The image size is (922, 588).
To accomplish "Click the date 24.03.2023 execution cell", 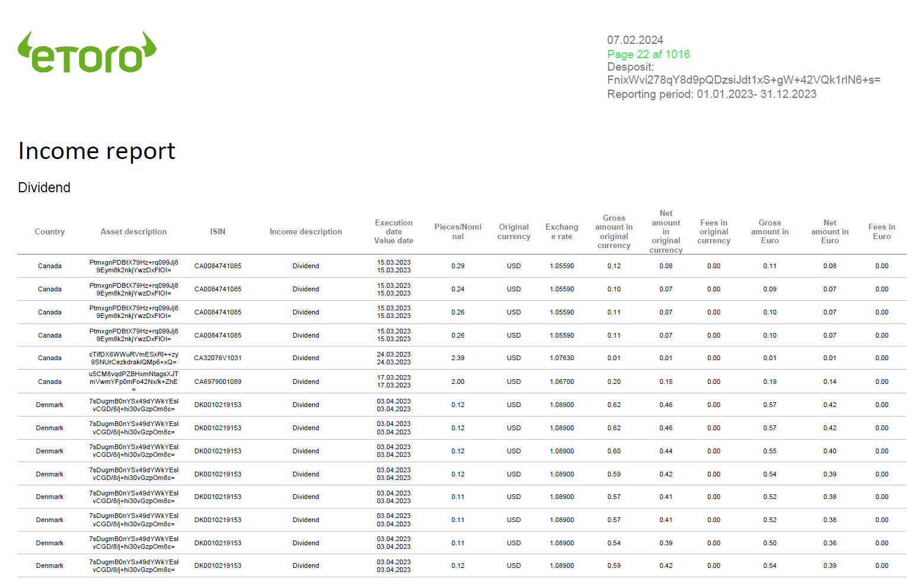I will (394, 354).
